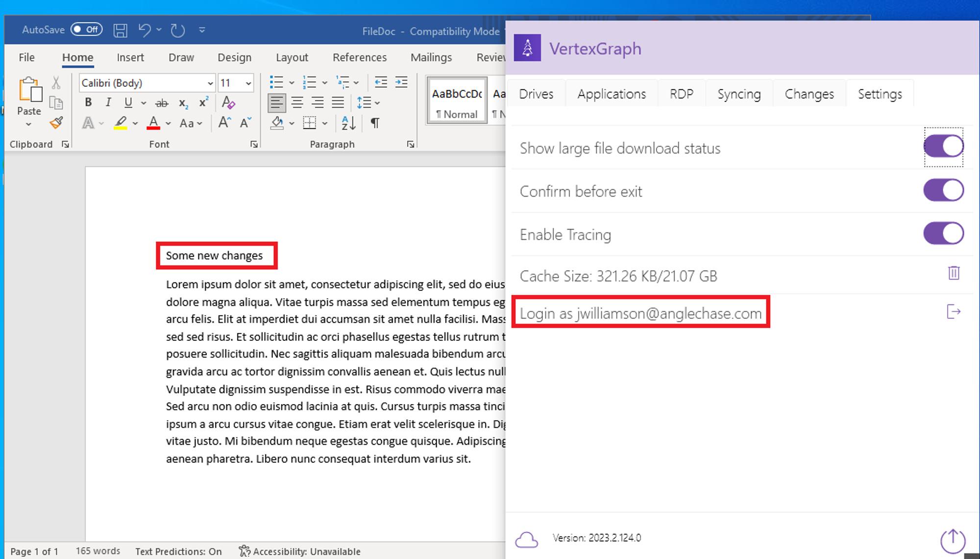Open the Clipboard pane launcher

65,144
